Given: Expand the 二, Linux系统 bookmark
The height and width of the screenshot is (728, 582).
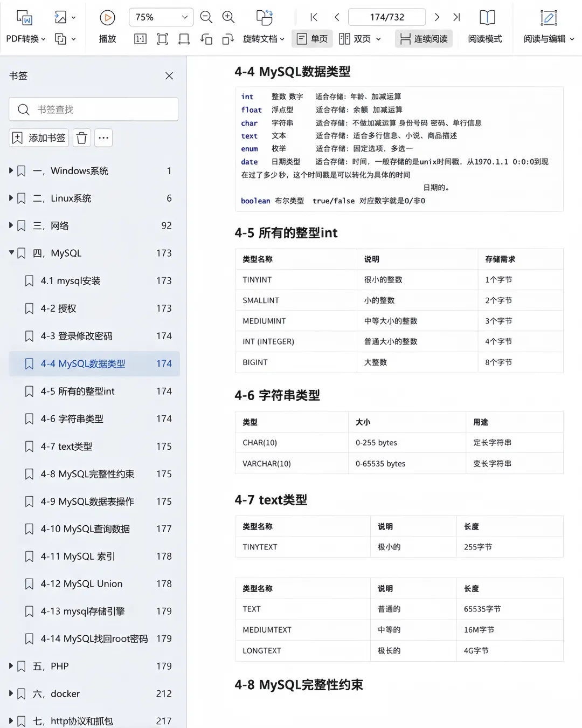Looking at the screenshot, I should click(x=11, y=198).
